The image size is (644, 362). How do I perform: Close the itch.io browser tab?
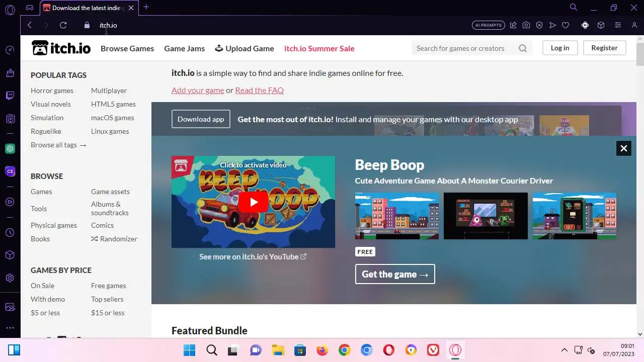pyautogui.click(x=131, y=8)
